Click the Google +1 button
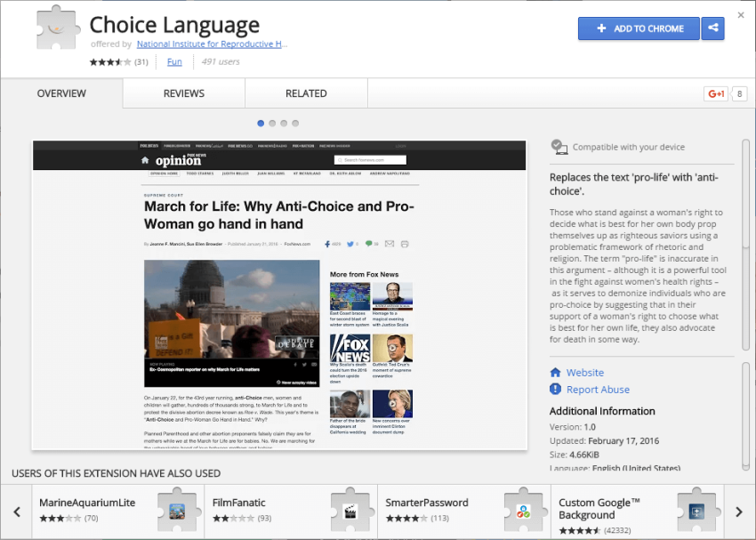 pos(715,93)
